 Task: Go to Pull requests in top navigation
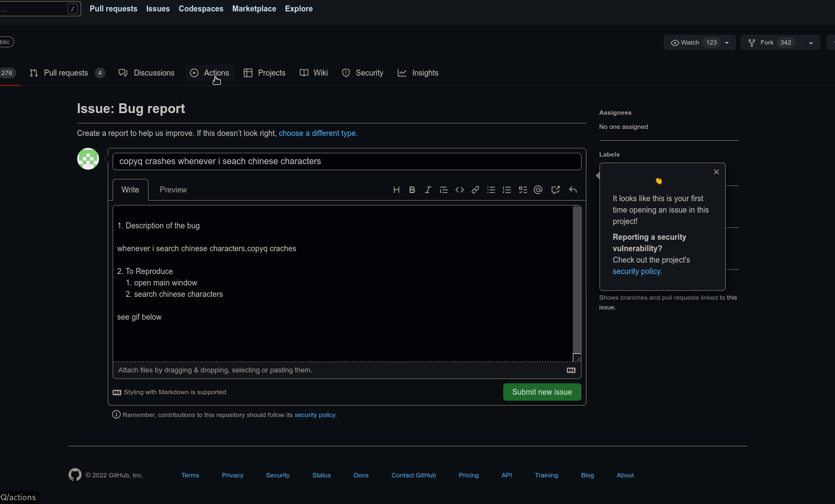(114, 9)
